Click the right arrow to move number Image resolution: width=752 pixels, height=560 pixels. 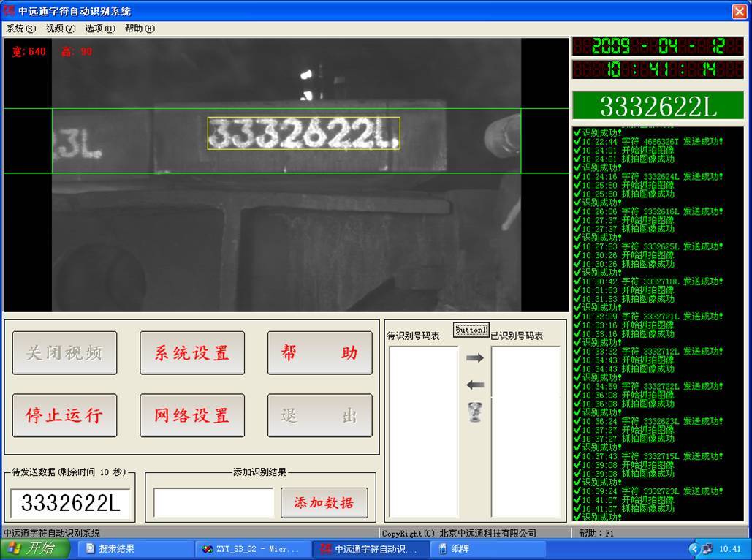[475, 358]
